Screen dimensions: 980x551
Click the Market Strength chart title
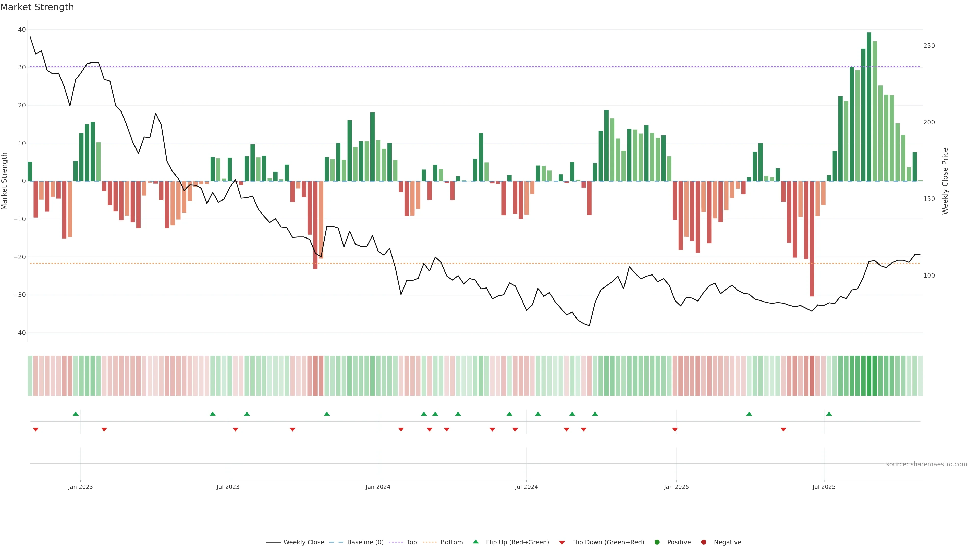coord(37,7)
